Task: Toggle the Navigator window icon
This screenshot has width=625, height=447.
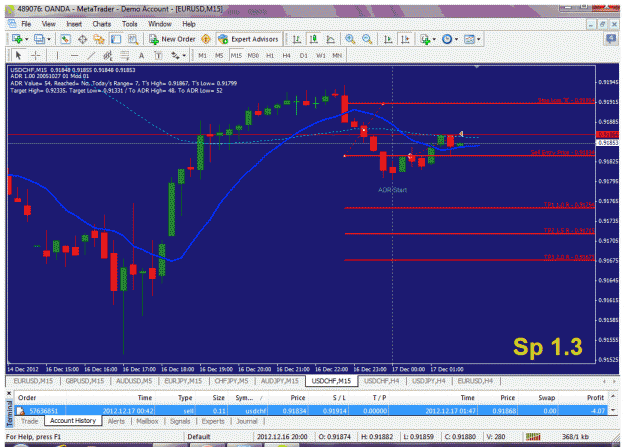Action: pos(99,39)
